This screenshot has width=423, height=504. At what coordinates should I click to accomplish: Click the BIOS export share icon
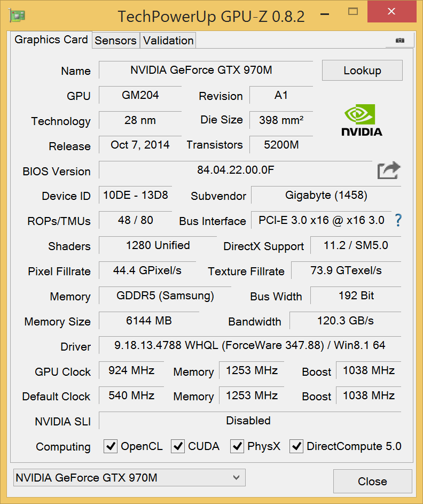[x=389, y=170]
